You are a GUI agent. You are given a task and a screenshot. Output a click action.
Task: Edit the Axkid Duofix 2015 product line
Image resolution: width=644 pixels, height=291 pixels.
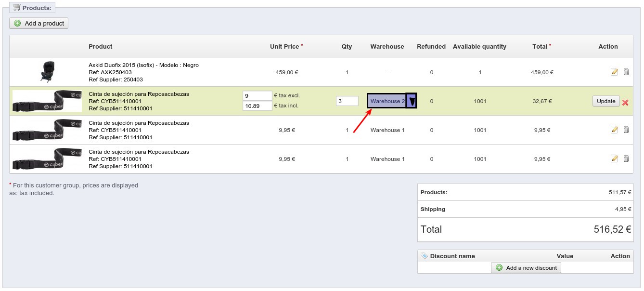(x=614, y=72)
